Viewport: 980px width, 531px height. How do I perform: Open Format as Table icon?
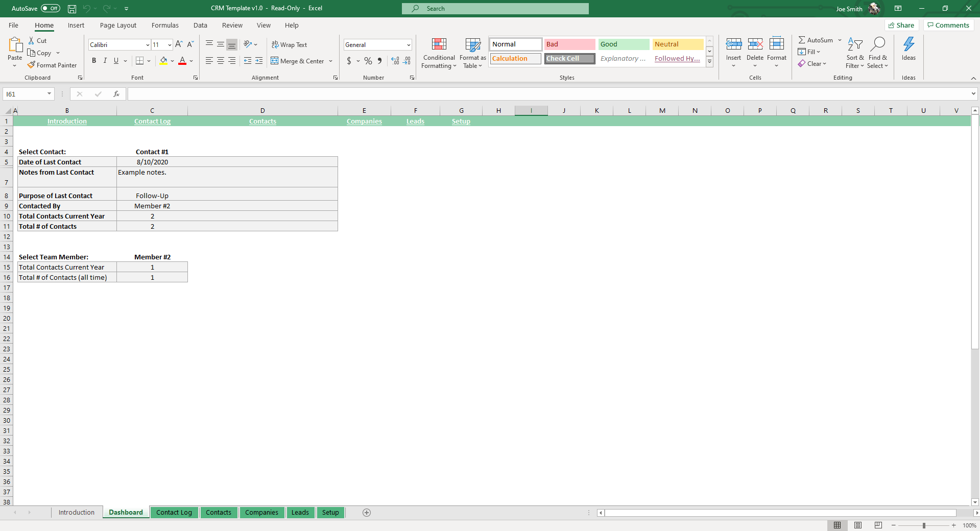473,44
